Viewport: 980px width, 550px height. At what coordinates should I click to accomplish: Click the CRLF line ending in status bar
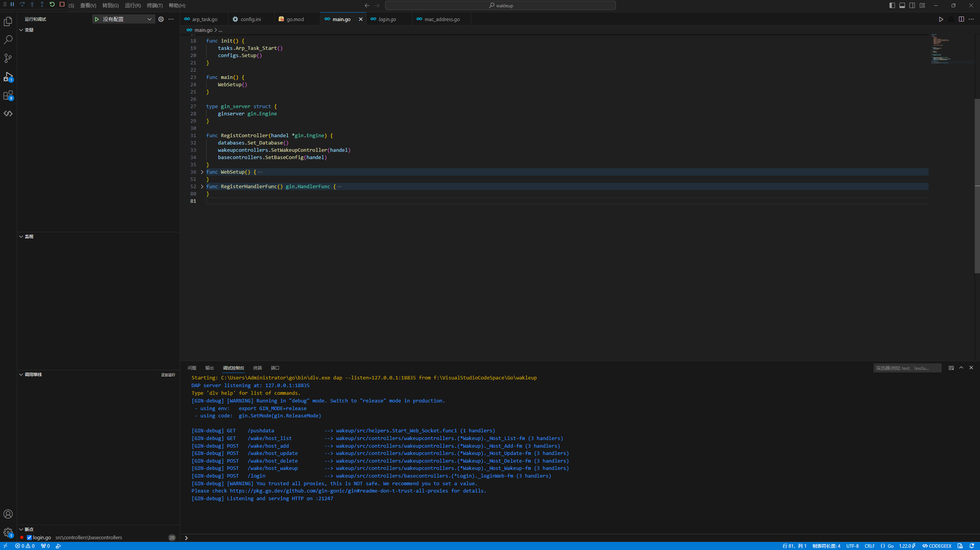click(870, 546)
